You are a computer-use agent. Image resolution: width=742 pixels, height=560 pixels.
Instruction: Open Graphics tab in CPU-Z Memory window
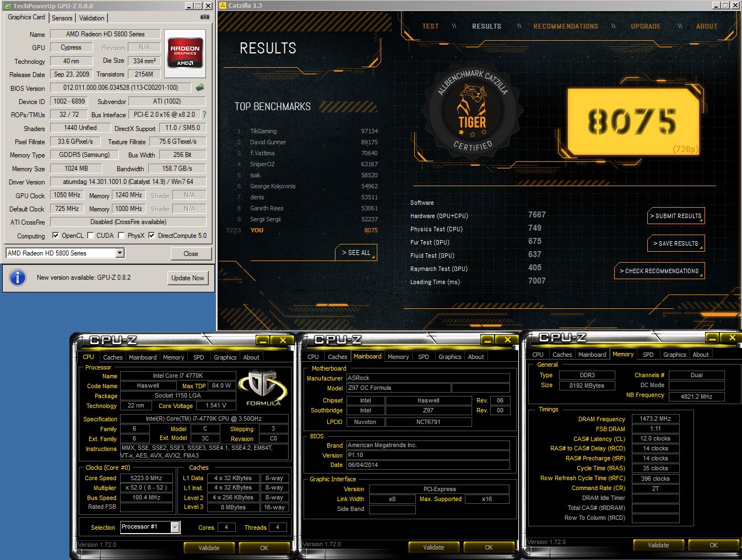pos(675,355)
